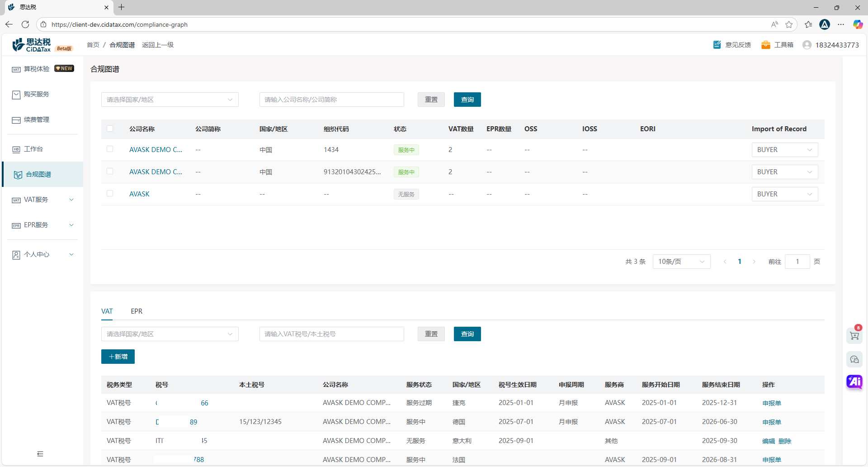Open the shopping cart icon

coord(854,336)
